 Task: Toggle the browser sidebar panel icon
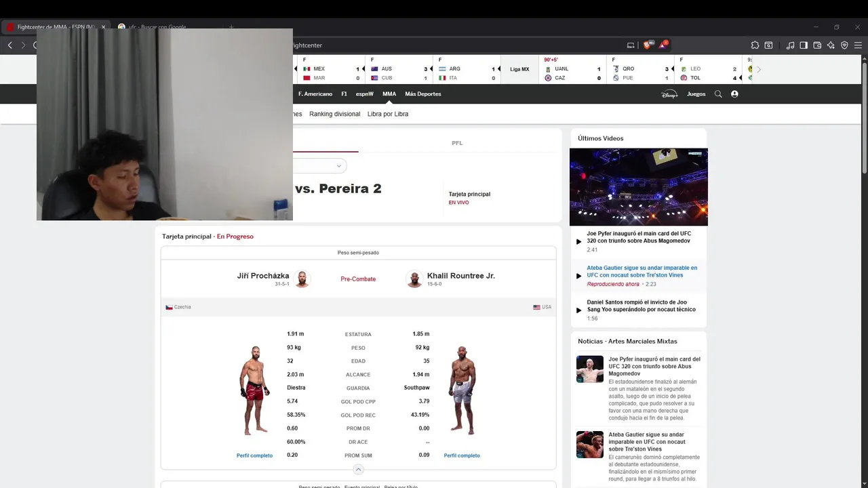pyautogui.click(x=804, y=45)
